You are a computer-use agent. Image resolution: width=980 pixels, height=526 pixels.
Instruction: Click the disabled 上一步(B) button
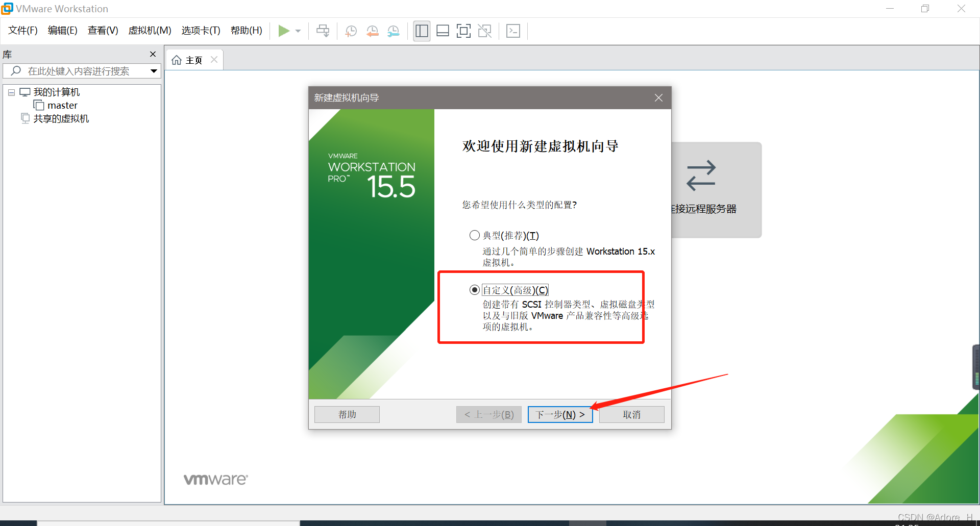click(489, 414)
